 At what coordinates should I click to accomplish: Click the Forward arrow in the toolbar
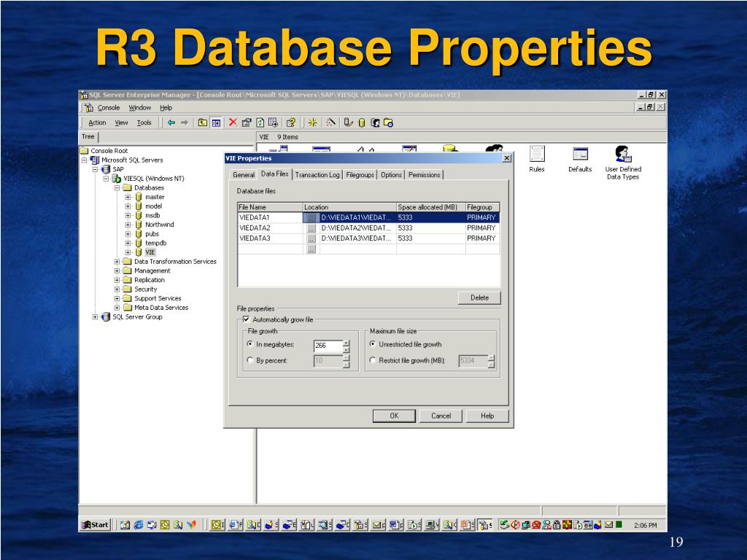click(185, 122)
